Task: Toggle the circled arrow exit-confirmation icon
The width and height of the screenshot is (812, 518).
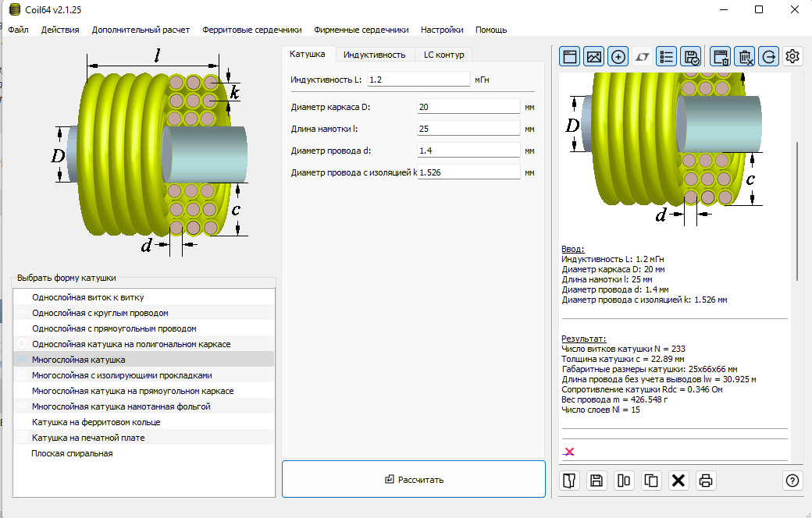Action: coord(768,56)
